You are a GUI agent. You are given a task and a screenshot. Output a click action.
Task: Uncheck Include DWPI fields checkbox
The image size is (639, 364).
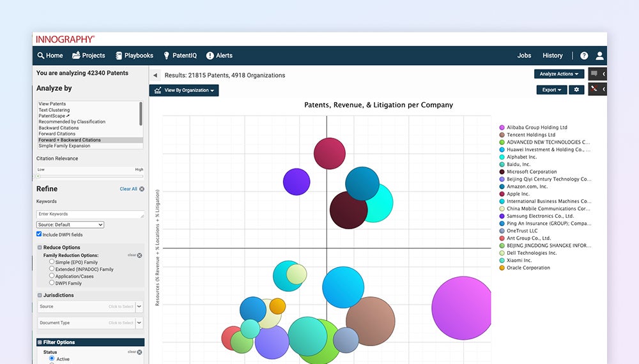point(39,234)
